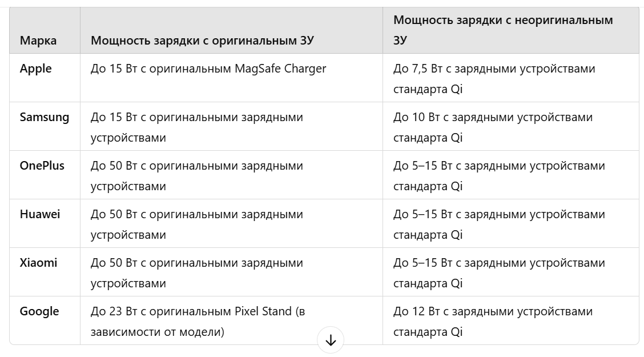644x357 pixels.
Task: Select the Google brand cell
Action: click(x=39, y=312)
